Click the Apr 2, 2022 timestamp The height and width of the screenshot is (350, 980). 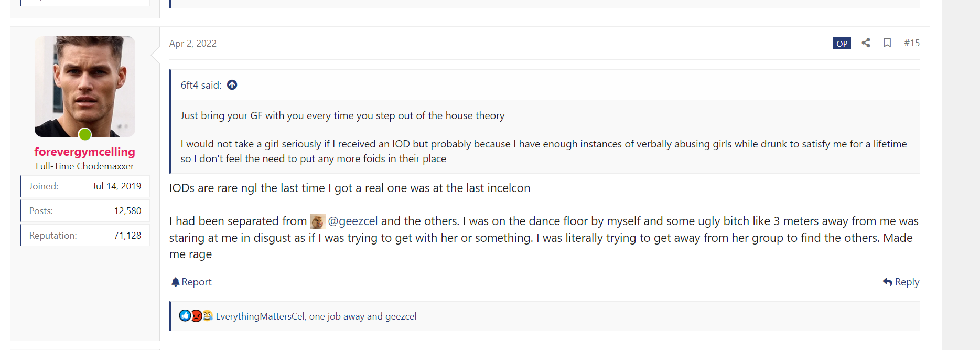point(193,44)
